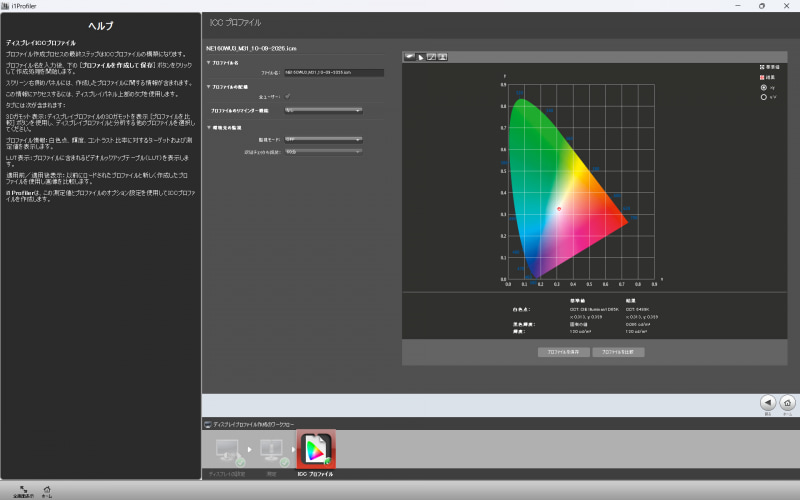Open the ambient light monitoring mode dropdown
This screenshot has width=800, height=500.
(x=323, y=139)
